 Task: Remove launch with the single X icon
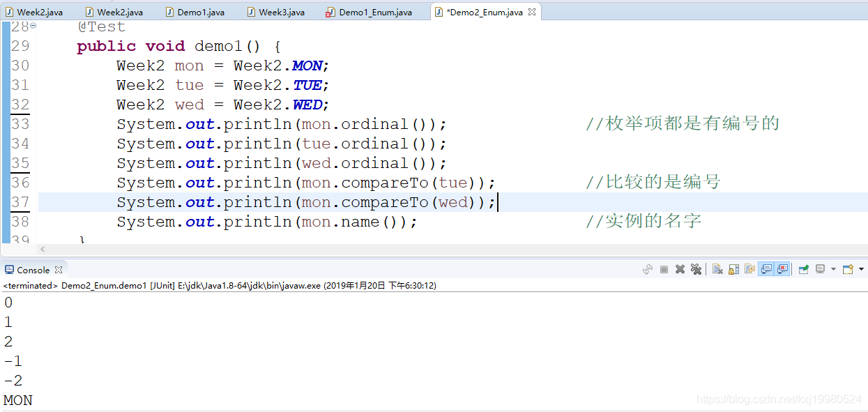pyautogui.click(x=680, y=269)
